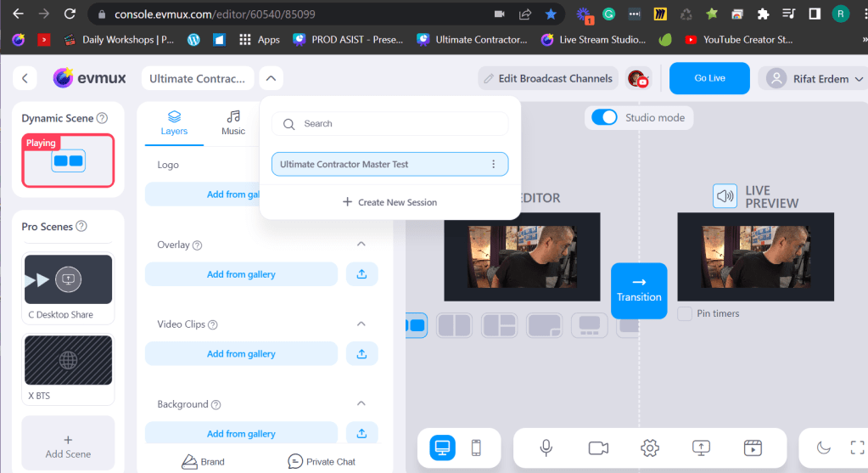Open options for Ultimate Contractor Master Test
Screen dimensions: 868x473
point(493,164)
